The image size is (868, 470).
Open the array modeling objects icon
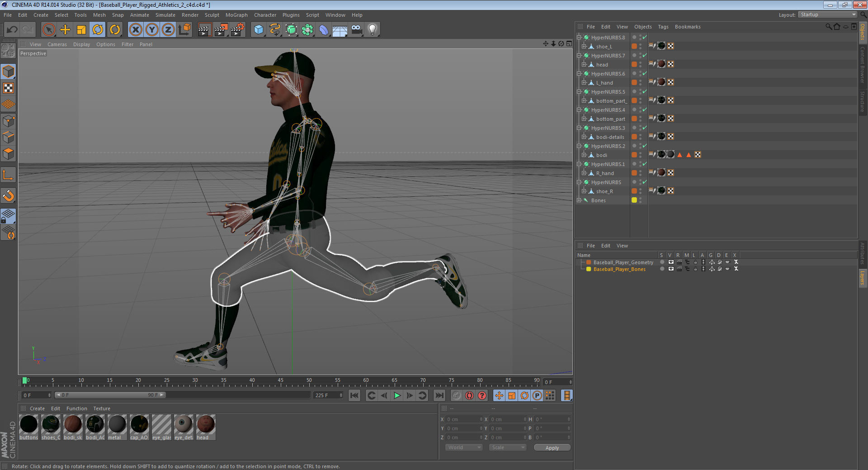point(307,30)
